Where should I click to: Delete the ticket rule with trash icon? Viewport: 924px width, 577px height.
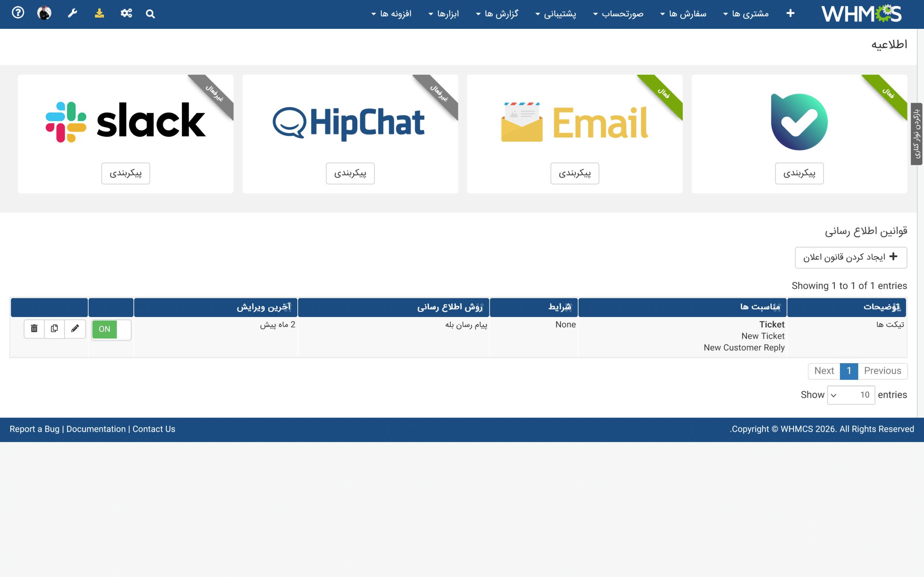[34, 329]
